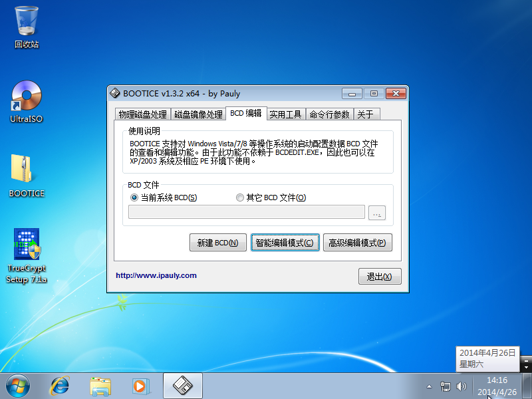
Task: Open Windows Explorer from taskbar
Action: pyautogui.click(x=100, y=386)
